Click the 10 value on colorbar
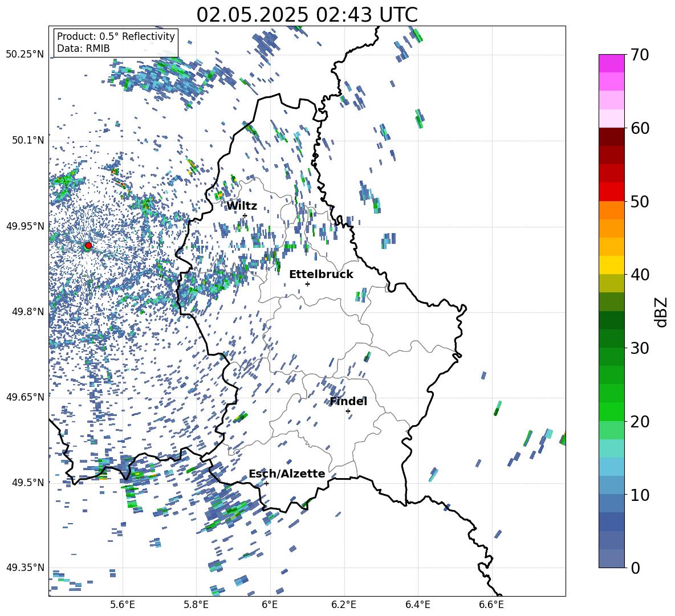The width and height of the screenshot is (675, 616). tap(639, 495)
